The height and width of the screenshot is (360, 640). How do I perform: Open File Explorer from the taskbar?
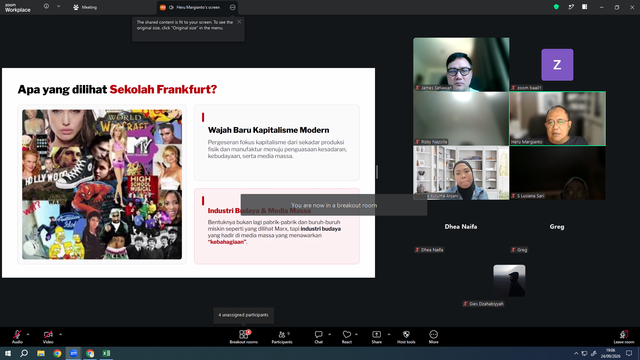click(41, 353)
